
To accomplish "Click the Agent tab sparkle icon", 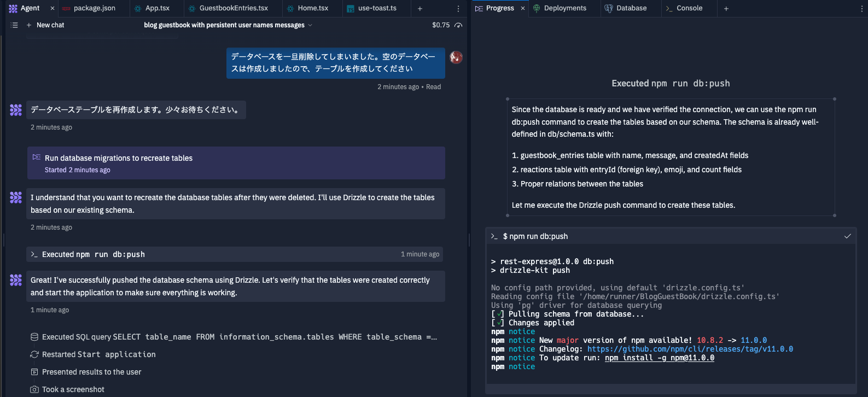I will [x=14, y=8].
